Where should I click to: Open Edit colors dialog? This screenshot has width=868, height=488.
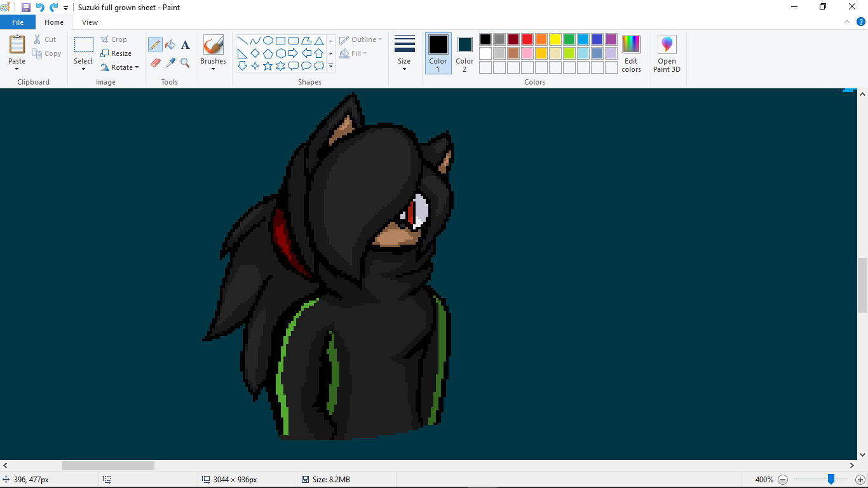click(x=631, y=54)
